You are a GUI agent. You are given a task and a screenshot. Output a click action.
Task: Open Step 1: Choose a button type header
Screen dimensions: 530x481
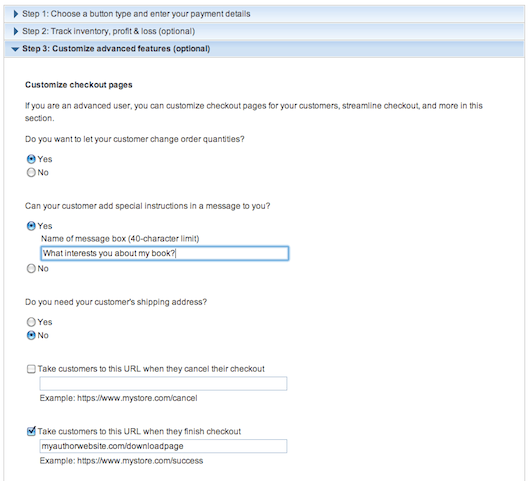coord(264,14)
